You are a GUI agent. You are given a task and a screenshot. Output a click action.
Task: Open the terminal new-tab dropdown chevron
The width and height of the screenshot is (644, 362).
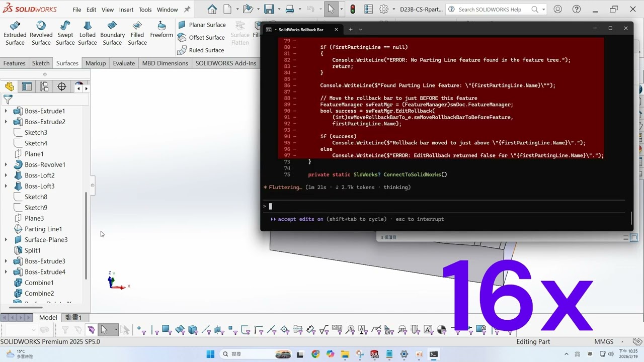[360, 29]
